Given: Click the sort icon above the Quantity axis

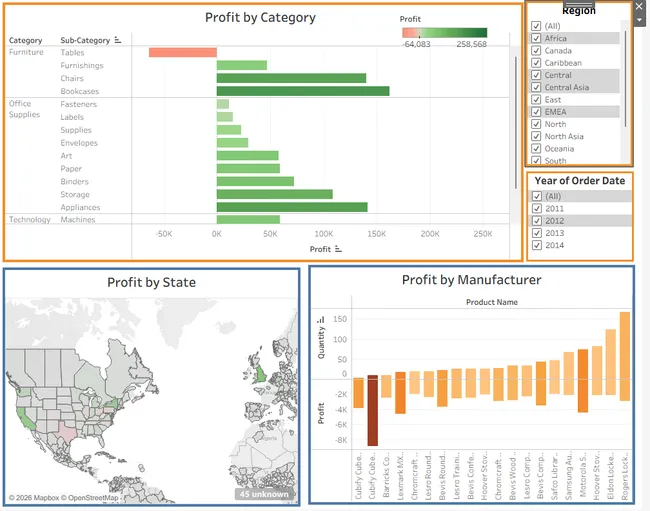Looking at the screenshot, I should point(321,320).
